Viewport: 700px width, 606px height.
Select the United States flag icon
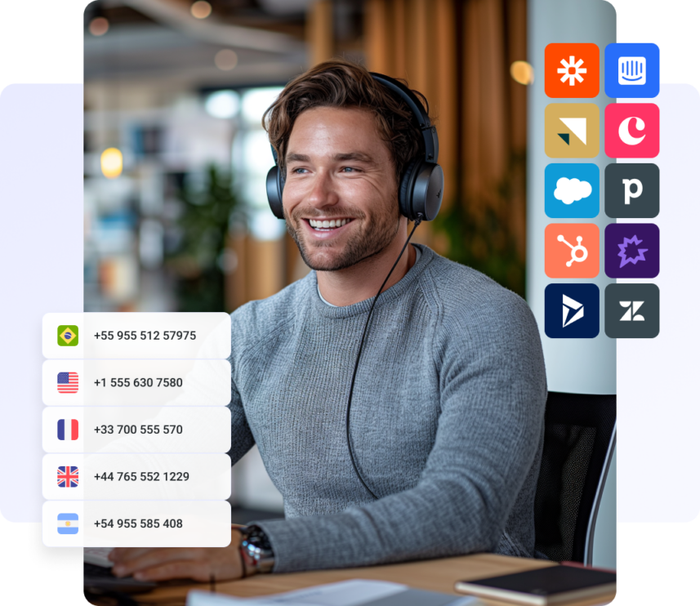click(x=66, y=382)
